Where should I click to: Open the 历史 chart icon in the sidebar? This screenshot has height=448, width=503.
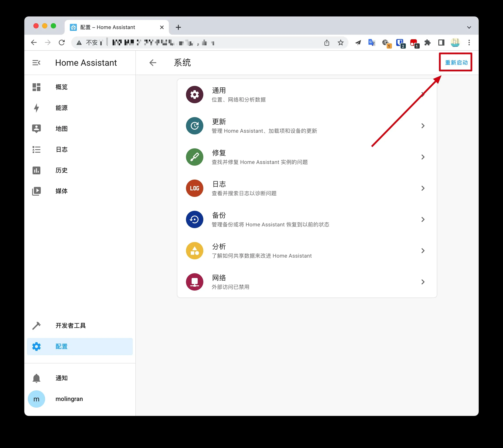coord(36,170)
